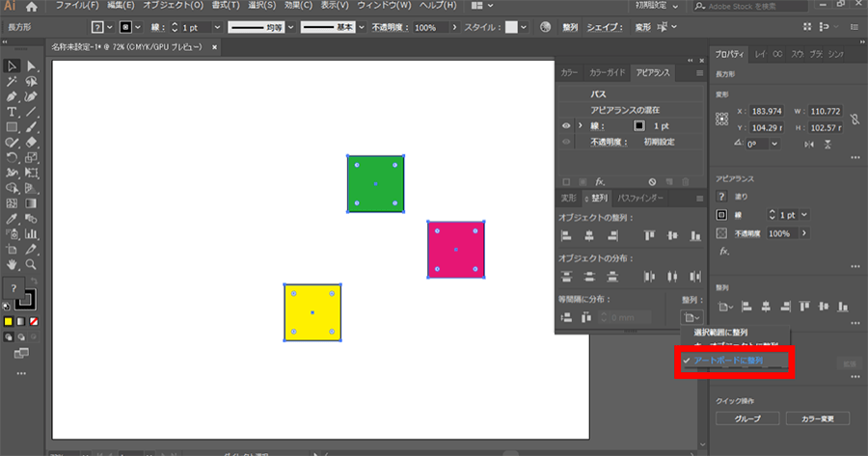Image resolution: width=868 pixels, height=456 pixels.
Task: Click horizontal align left in 整列 panel
Action: 567,235
